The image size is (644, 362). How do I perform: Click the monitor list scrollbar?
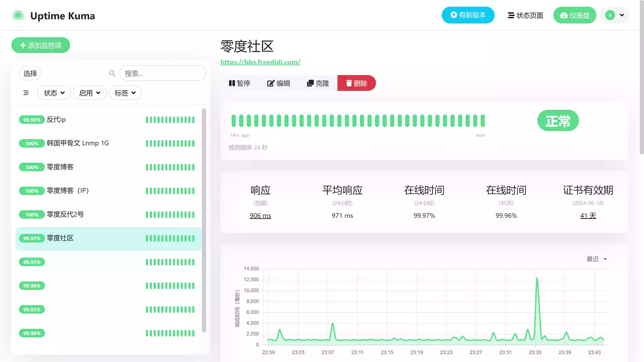[204, 220]
